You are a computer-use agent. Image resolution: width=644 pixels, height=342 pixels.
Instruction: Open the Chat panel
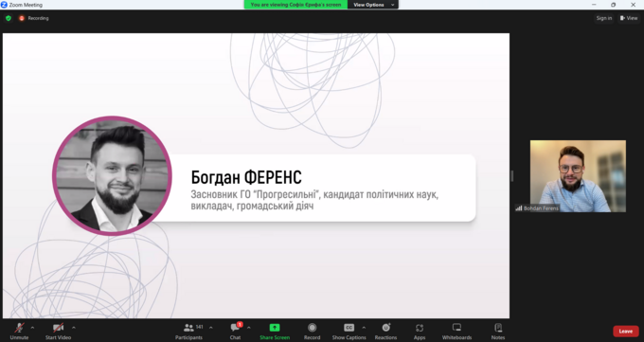click(235, 332)
